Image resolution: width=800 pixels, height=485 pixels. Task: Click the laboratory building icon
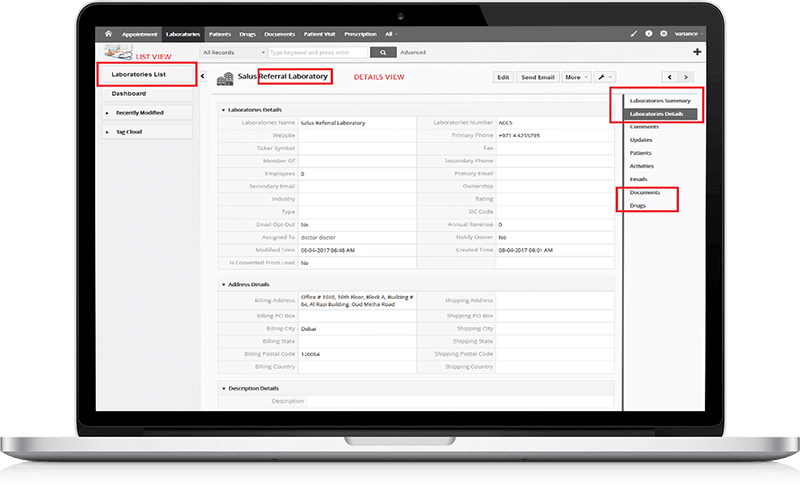click(224, 79)
